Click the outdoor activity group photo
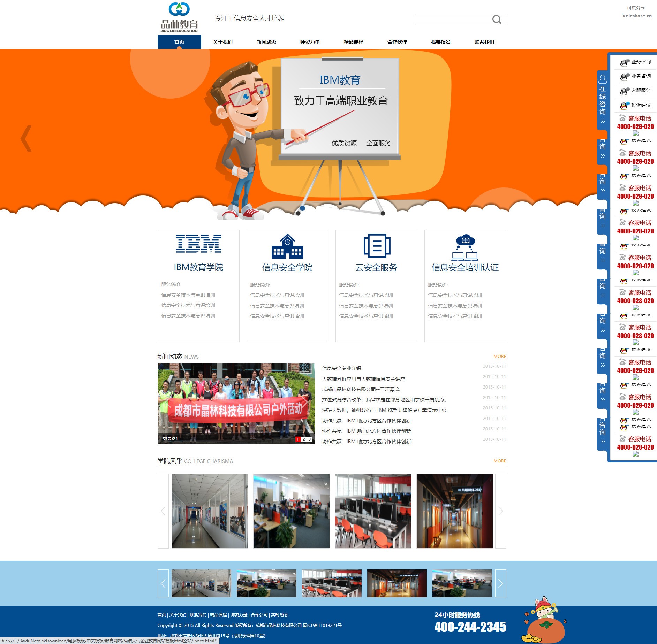The height and width of the screenshot is (644, 657). tap(236, 403)
